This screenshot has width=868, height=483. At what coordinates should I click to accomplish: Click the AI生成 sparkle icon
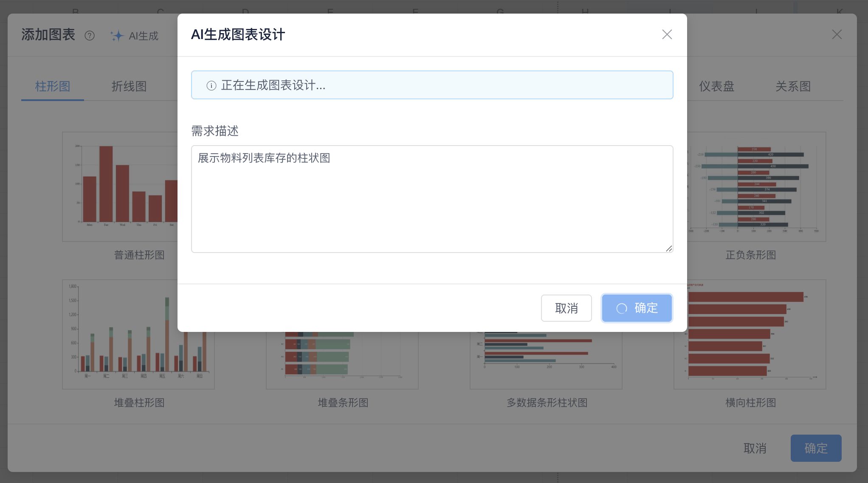coord(117,36)
